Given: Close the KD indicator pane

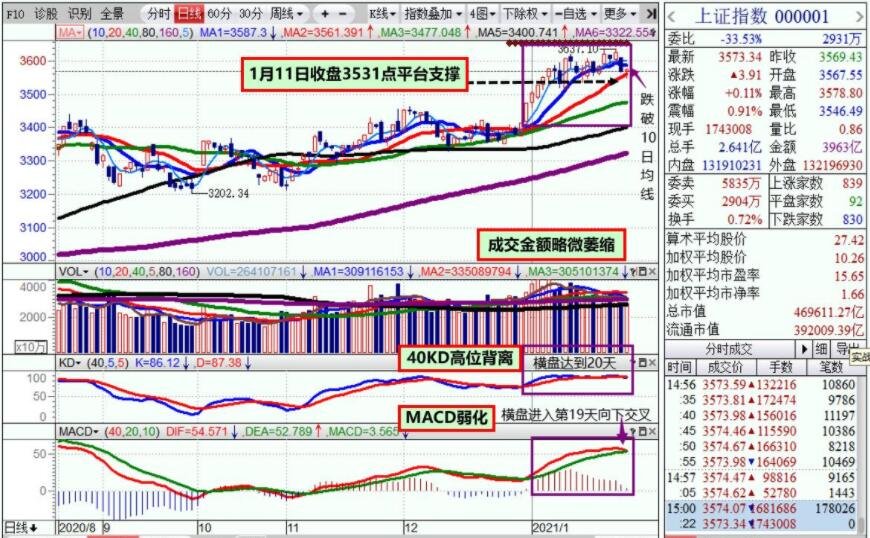Looking at the screenshot, I should [652, 363].
